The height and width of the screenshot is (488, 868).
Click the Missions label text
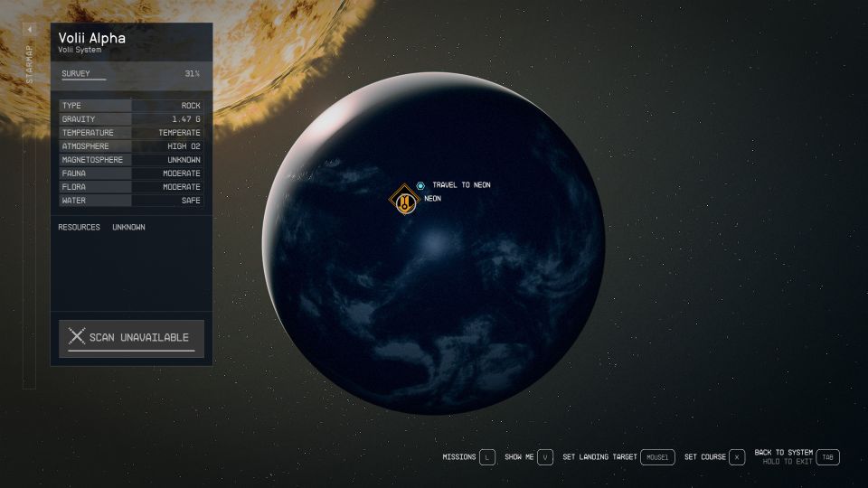coord(459,457)
